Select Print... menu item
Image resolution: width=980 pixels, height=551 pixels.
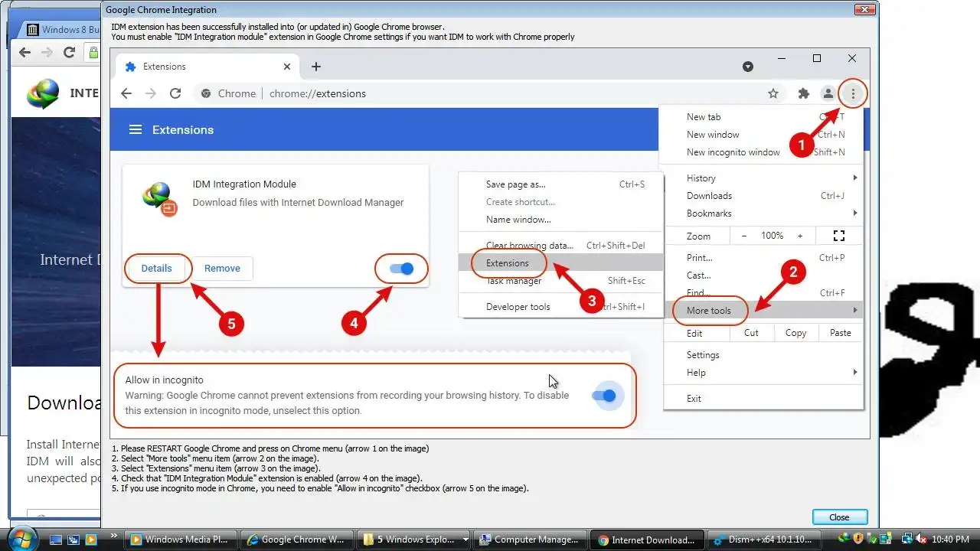tap(763, 257)
